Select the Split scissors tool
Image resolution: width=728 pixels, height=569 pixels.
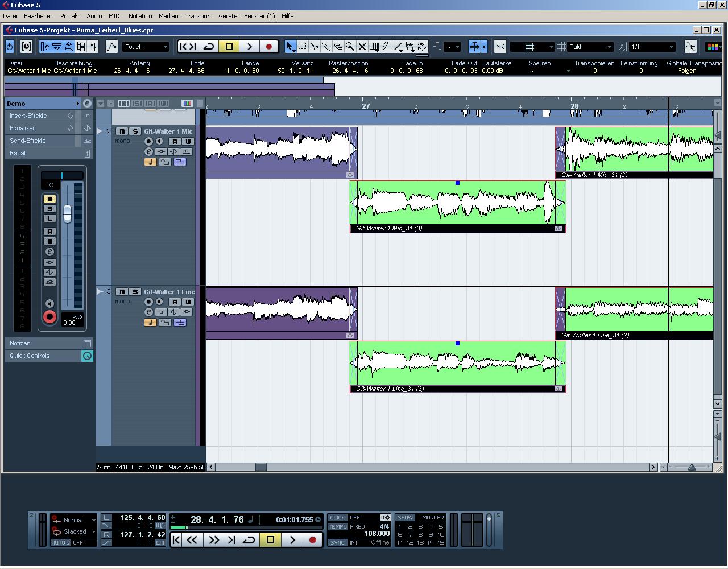point(315,47)
